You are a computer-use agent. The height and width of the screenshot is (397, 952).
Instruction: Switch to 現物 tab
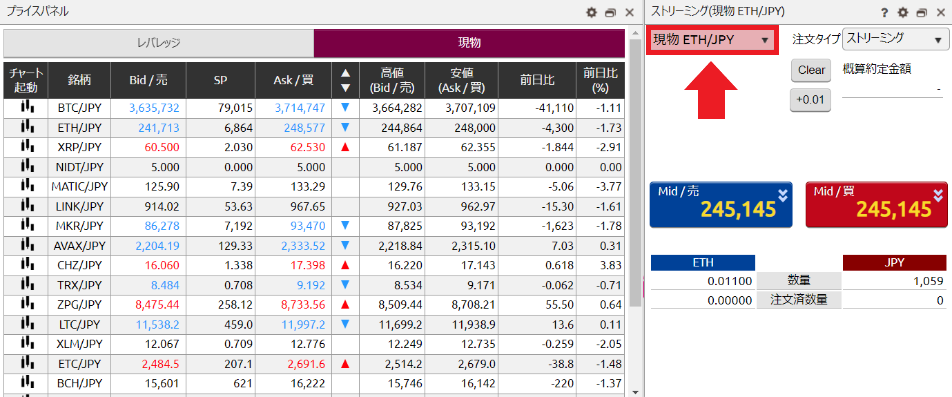tap(469, 43)
